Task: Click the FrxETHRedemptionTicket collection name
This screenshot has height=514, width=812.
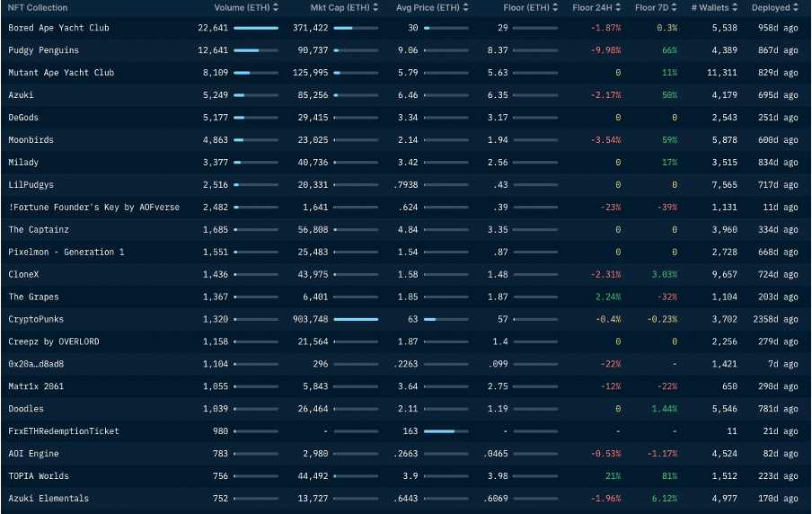Action: click(64, 431)
